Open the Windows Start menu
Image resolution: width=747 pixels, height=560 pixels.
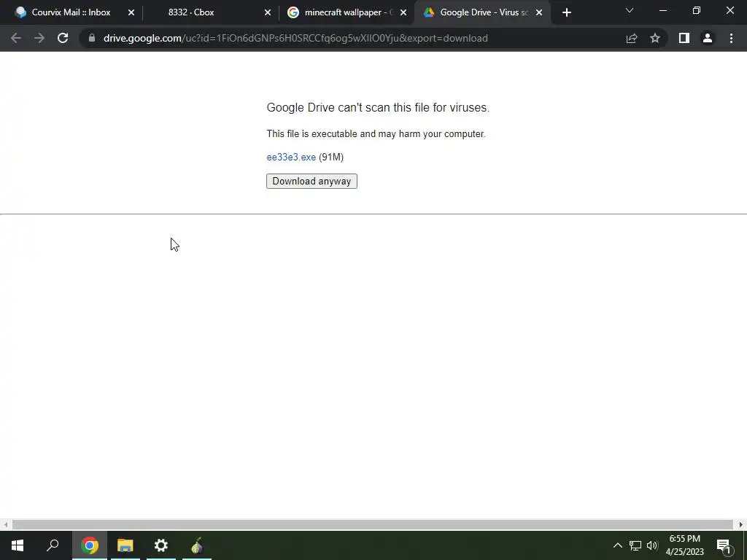[x=18, y=545]
